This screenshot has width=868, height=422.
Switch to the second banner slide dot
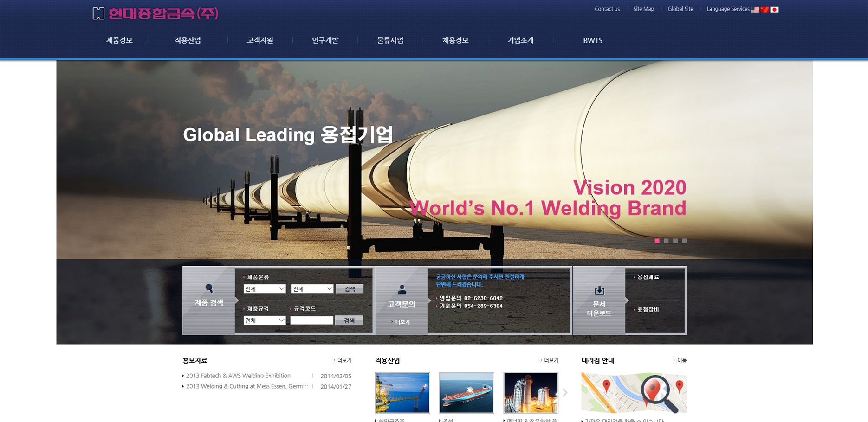click(x=666, y=241)
